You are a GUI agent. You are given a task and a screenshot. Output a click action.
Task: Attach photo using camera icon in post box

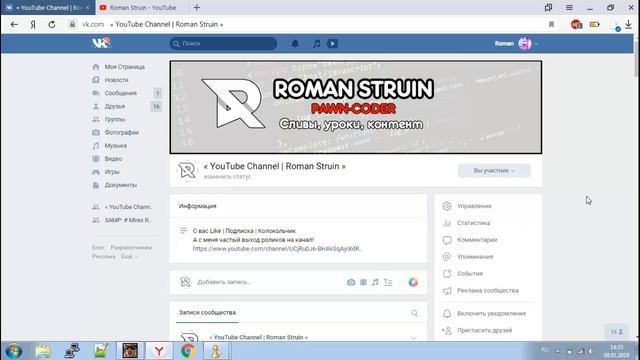click(351, 282)
